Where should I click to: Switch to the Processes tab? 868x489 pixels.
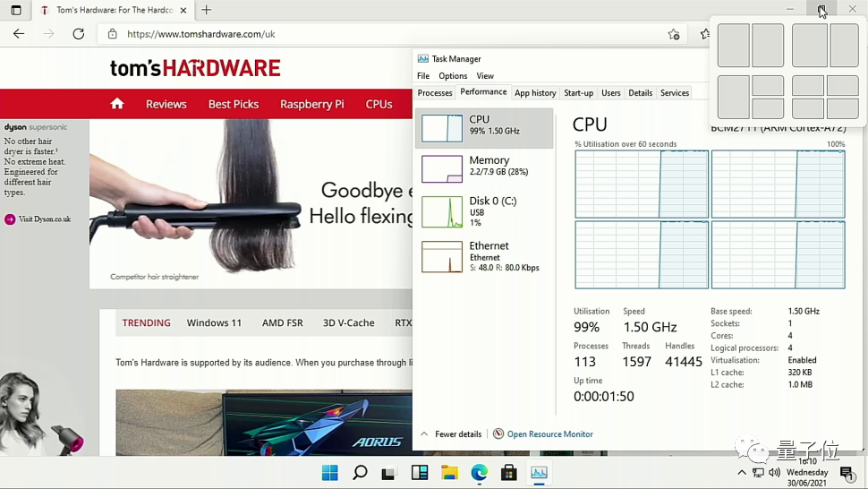(435, 93)
